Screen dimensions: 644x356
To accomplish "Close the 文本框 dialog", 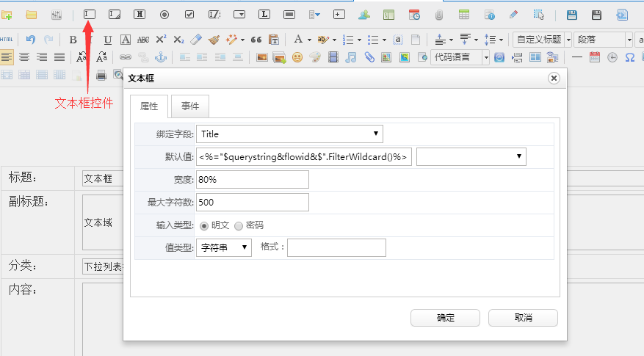I will [x=554, y=78].
